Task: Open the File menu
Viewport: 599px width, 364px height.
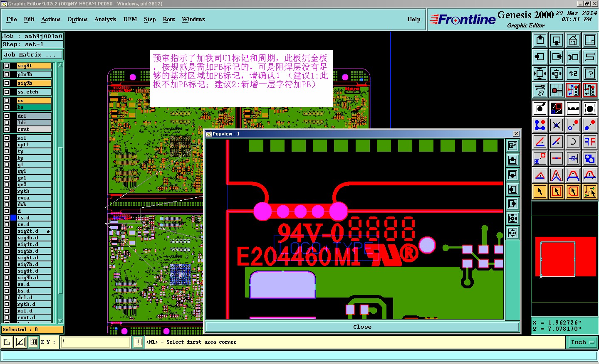Action: pyautogui.click(x=12, y=19)
